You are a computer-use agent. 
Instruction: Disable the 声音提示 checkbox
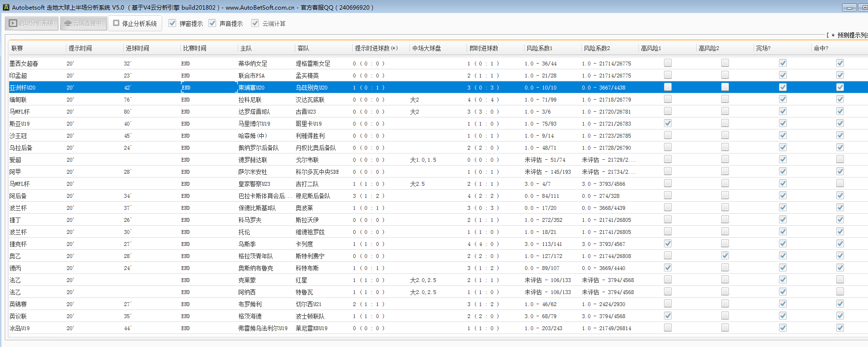coord(212,23)
